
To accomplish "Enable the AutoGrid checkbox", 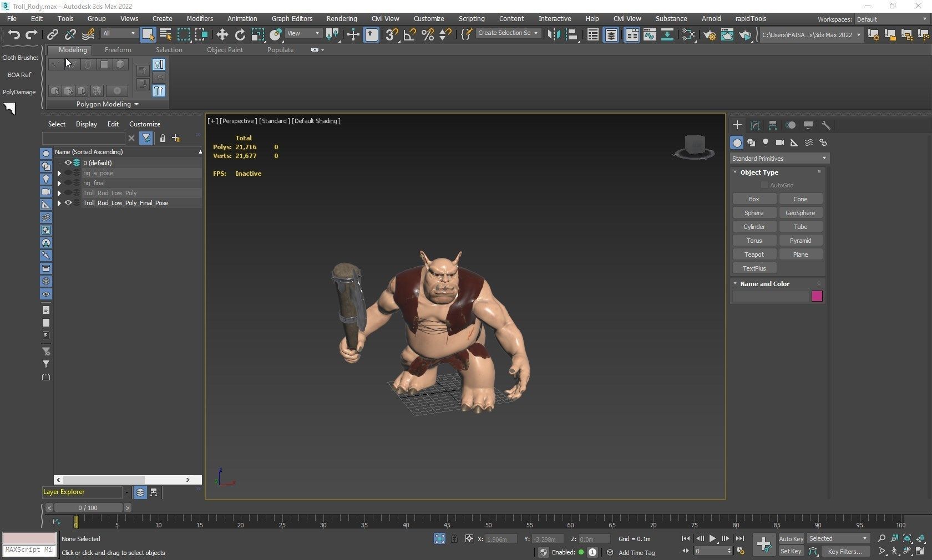I will pos(764,185).
